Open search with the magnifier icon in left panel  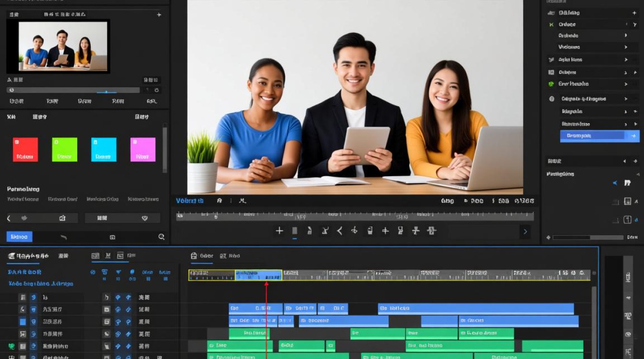(161, 236)
